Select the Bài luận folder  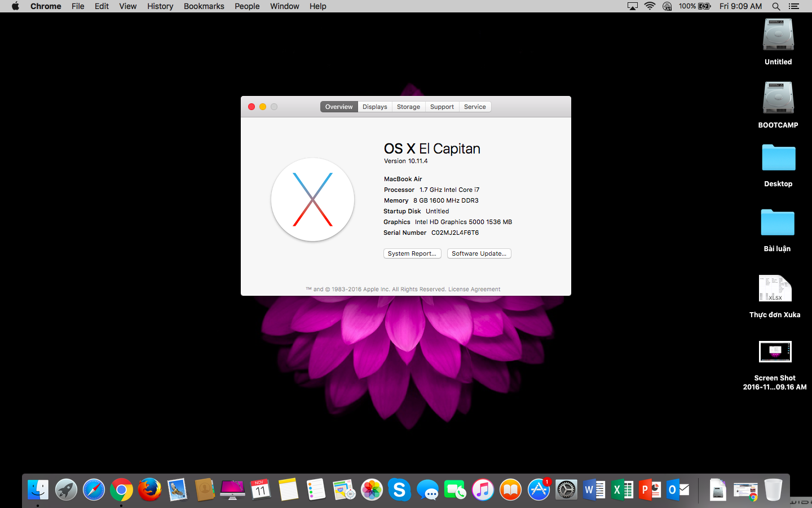pyautogui.click(x=778, y=222)
